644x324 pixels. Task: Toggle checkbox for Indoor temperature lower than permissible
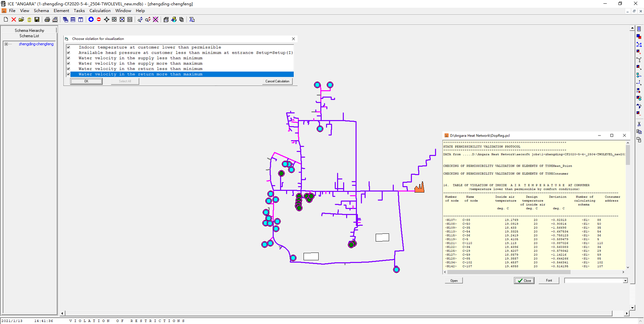[68, 47]
